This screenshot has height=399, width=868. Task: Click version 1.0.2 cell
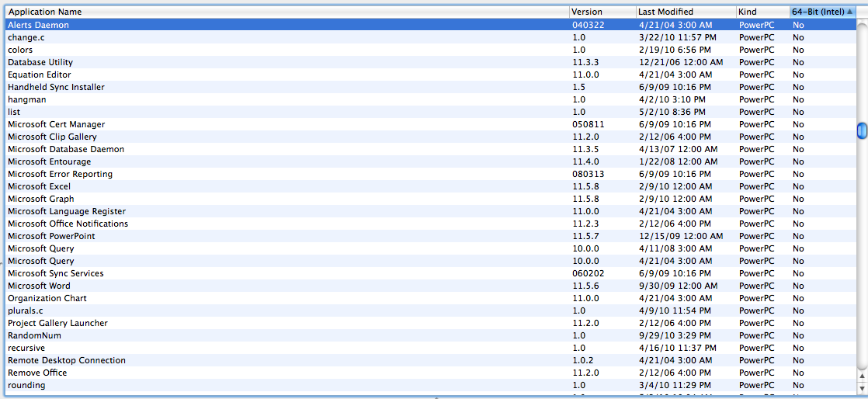pyautogui.click(x=583, y=360)
